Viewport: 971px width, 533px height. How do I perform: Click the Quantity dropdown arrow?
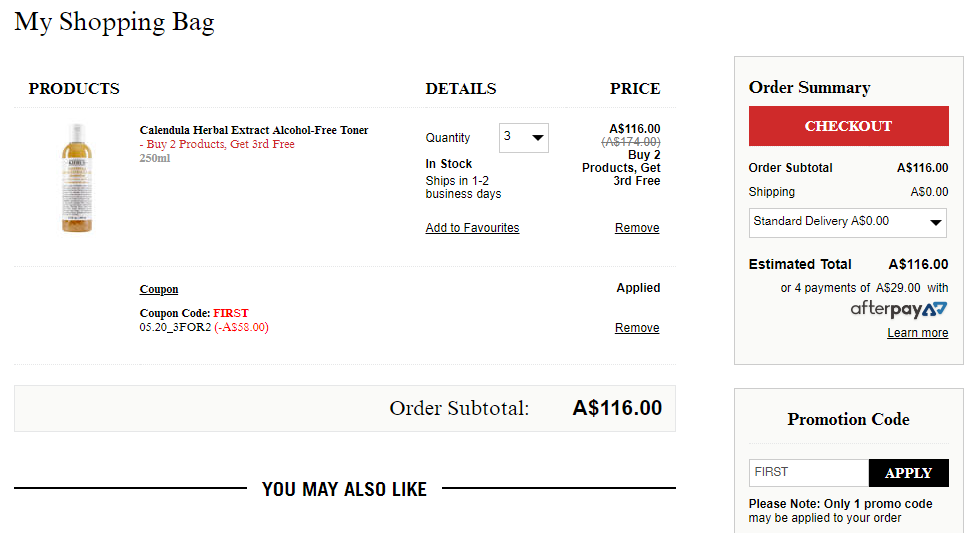tap(538, 137)
